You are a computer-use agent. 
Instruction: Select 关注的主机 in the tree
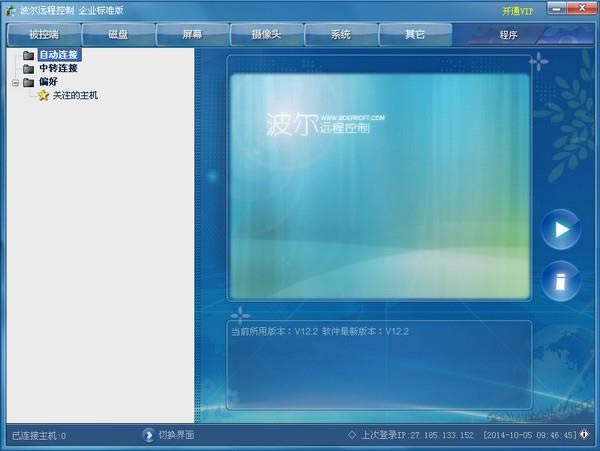point(75,95)
